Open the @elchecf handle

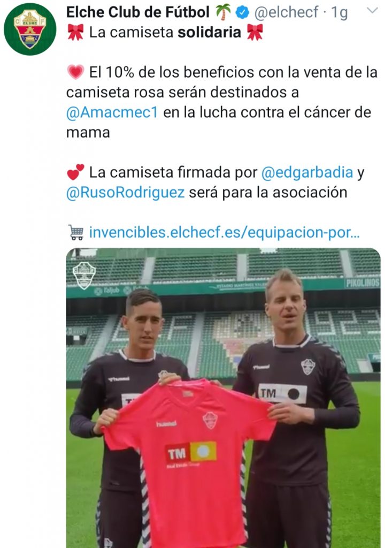[x=286, y=13]
